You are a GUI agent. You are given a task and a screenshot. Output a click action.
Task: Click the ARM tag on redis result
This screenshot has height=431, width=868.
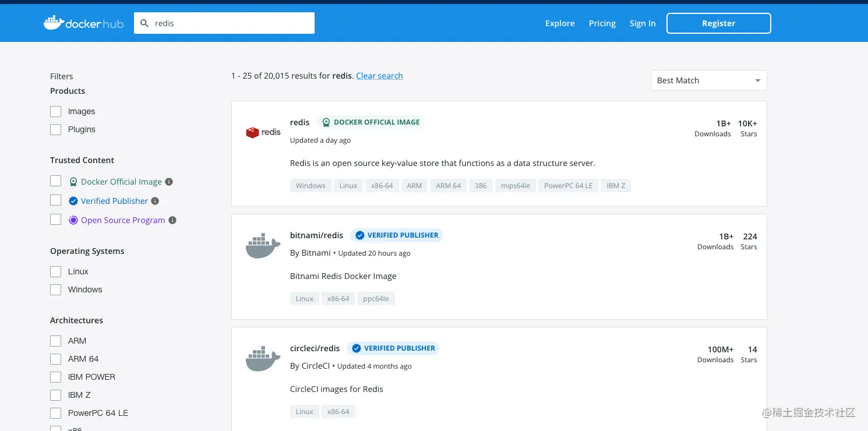pyautogui.click(x=415, y=186)
